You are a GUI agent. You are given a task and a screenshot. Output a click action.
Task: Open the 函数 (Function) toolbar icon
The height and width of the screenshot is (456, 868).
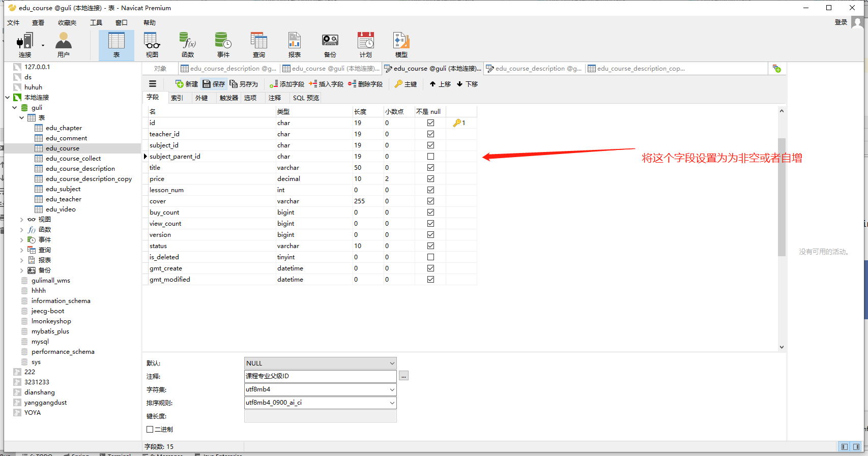tap(188, 45)
